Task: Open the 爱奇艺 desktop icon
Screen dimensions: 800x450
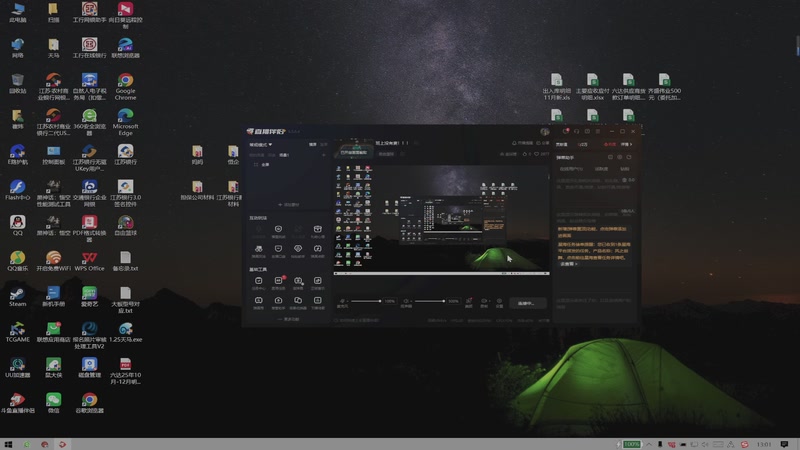Action: [89, 296]
